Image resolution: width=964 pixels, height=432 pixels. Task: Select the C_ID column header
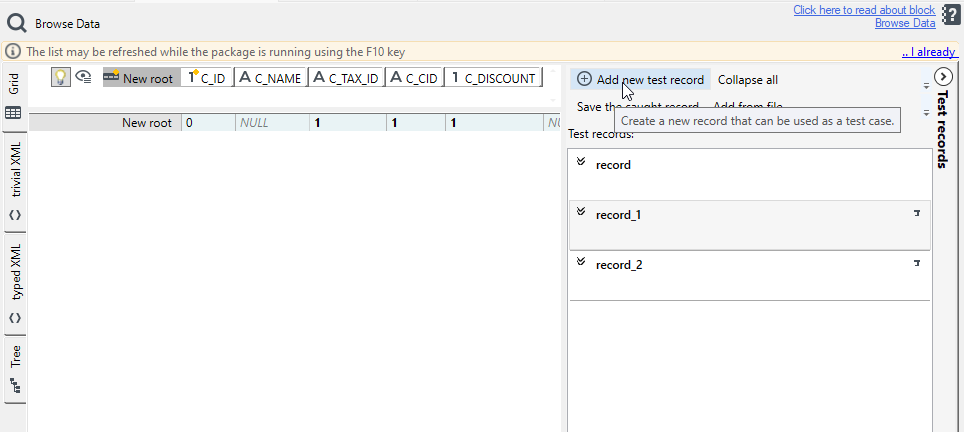(207, 78)
